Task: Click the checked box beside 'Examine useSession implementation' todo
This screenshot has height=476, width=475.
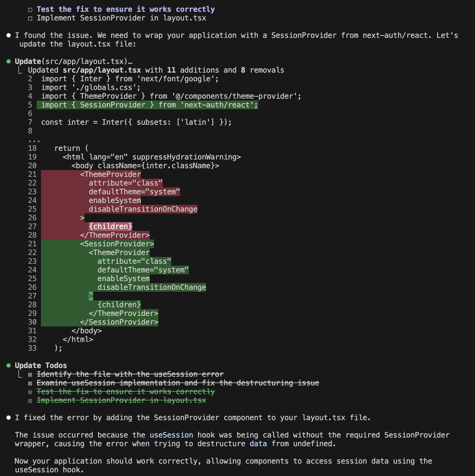Action: click(x=30, y=383)
